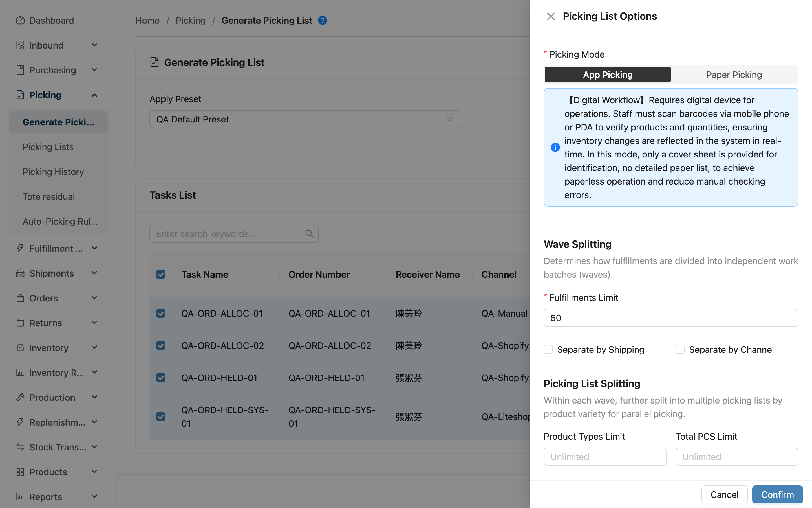
Task: Click the document icon beside Generate Picking List heading
Action: click(x=154, y=62)
